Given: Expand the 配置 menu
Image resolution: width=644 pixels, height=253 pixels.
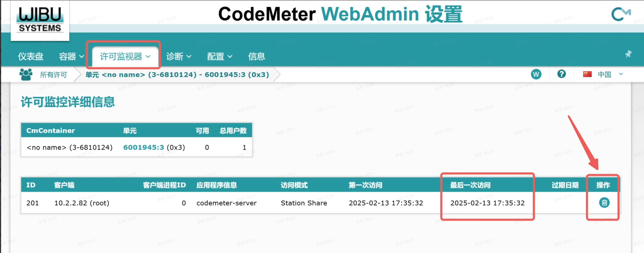Looking at the screenshot, I should pyautogui.click(x=220, y=56).
